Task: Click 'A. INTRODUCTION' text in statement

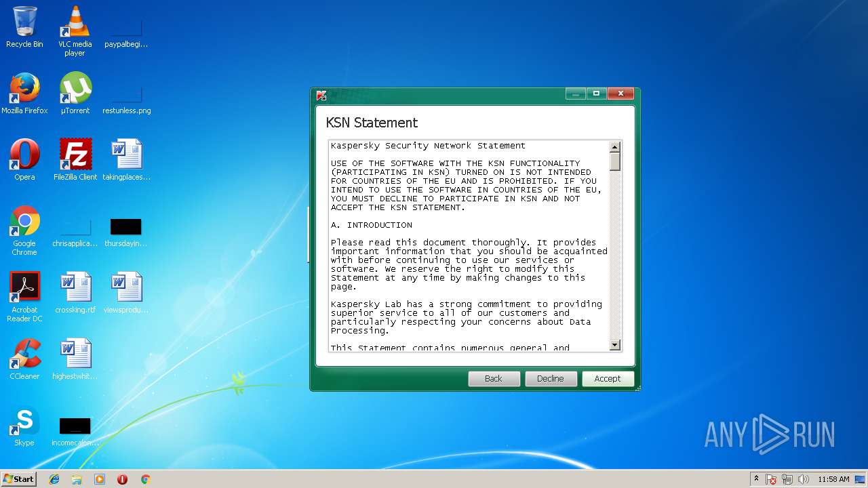Action: 372,225
